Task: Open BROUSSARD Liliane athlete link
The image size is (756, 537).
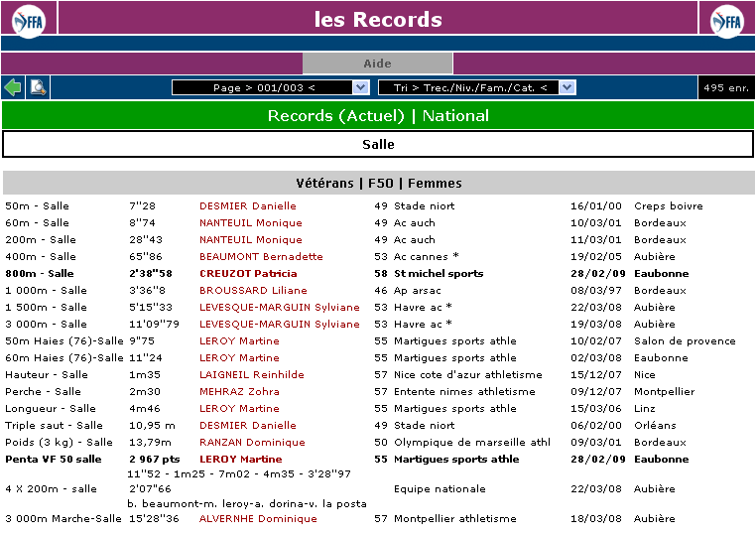Action: click(253, 291)
